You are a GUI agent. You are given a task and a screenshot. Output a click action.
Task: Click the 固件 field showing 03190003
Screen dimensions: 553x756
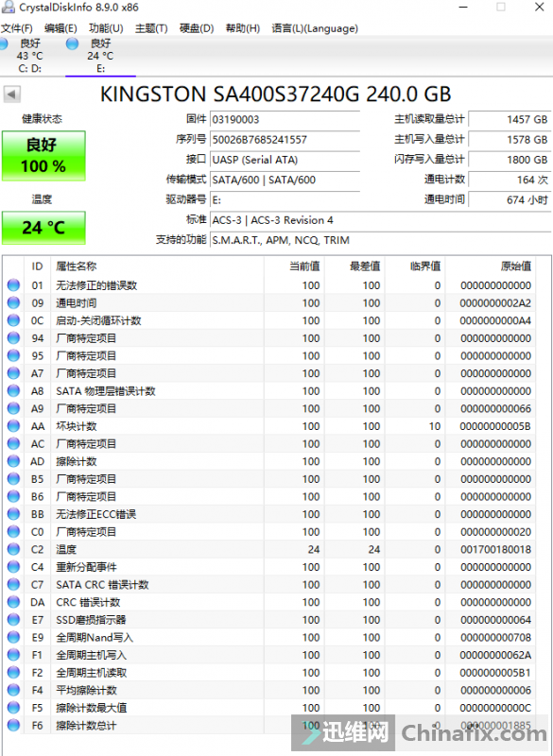pyautogui.click(x=285, y=119)
